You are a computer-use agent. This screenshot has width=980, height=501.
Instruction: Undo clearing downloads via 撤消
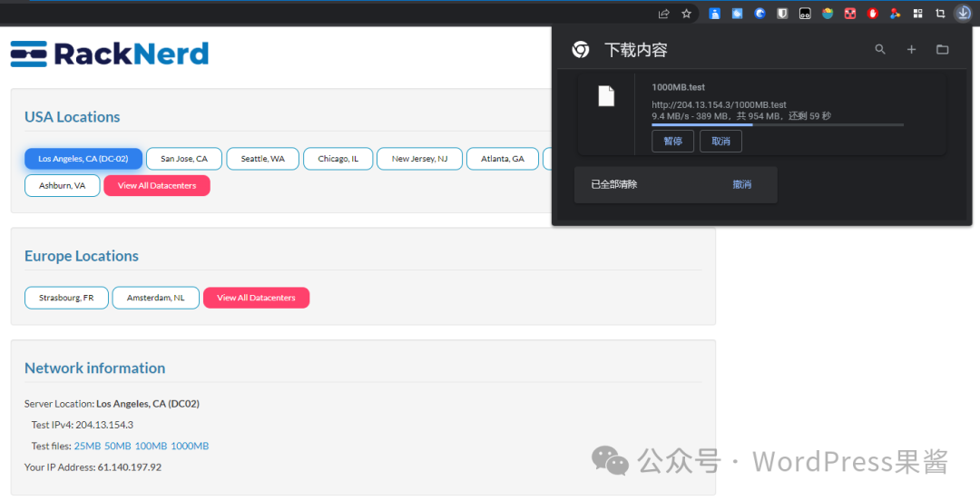click(x=742, y=184)
